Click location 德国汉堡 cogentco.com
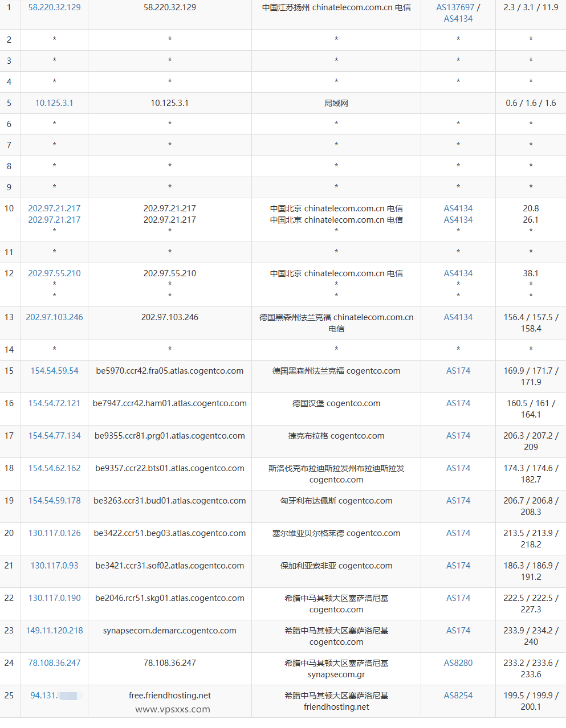The width and height of the screenshot is (566, 728). click(x=336, y=403)
